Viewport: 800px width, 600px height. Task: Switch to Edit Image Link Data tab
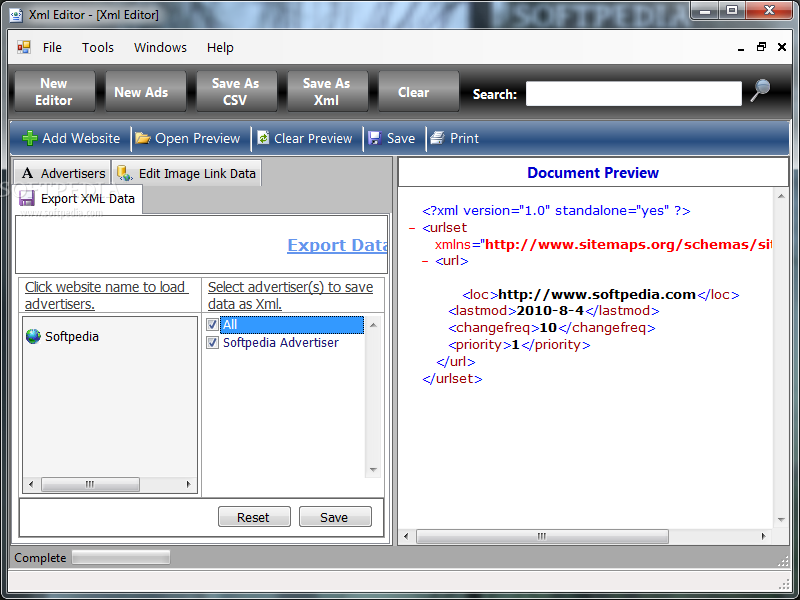187,173
